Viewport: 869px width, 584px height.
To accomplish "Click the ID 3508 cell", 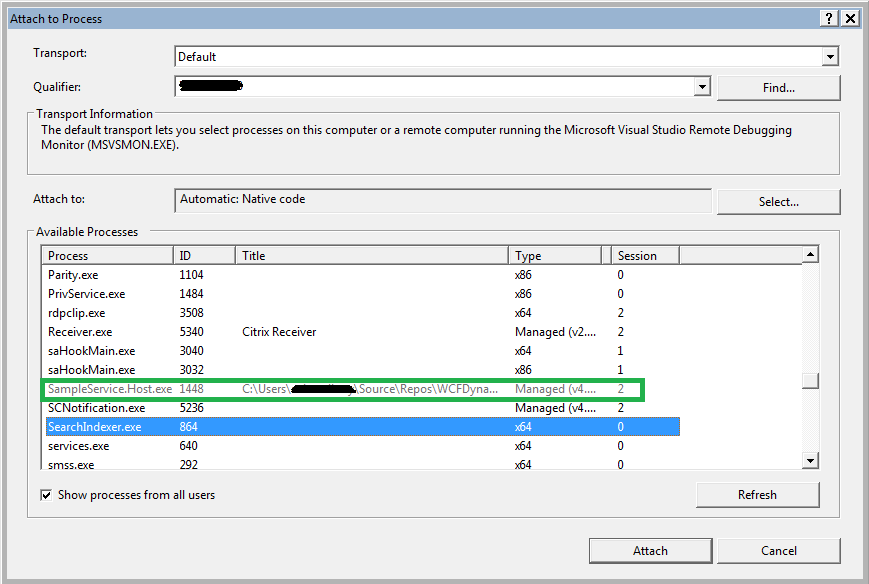I will [x=191, y=313].
